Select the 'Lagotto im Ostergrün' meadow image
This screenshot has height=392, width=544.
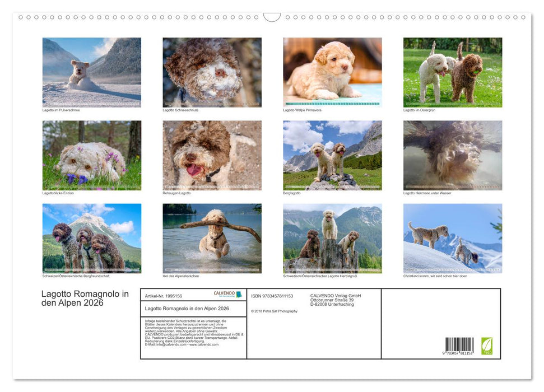point(451,72)
